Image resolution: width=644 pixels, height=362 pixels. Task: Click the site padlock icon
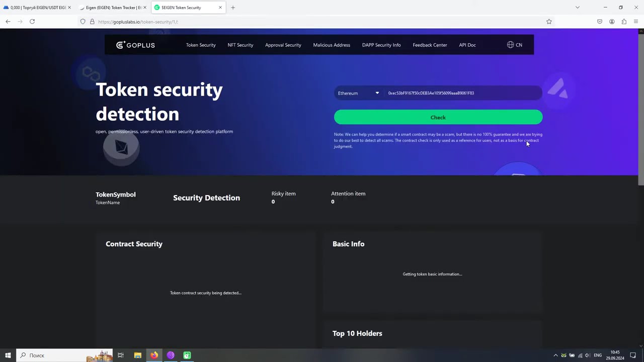pos(92,22)
